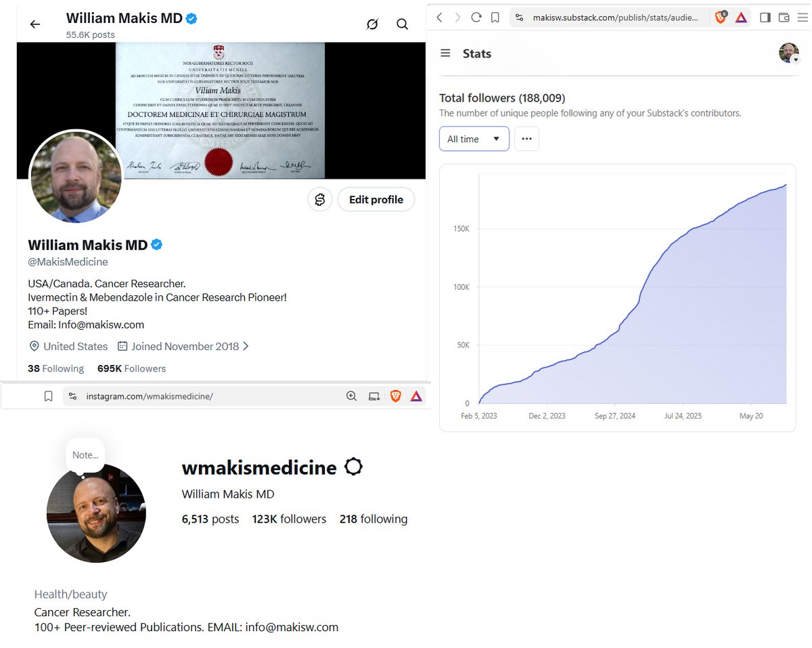Bookmark the Substack stats page

[x=495, y=18]
